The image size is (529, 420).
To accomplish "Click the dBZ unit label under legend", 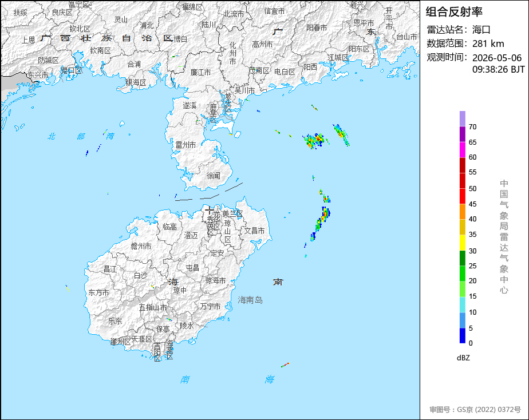I will pyautogui.click(x=463, y=358).
